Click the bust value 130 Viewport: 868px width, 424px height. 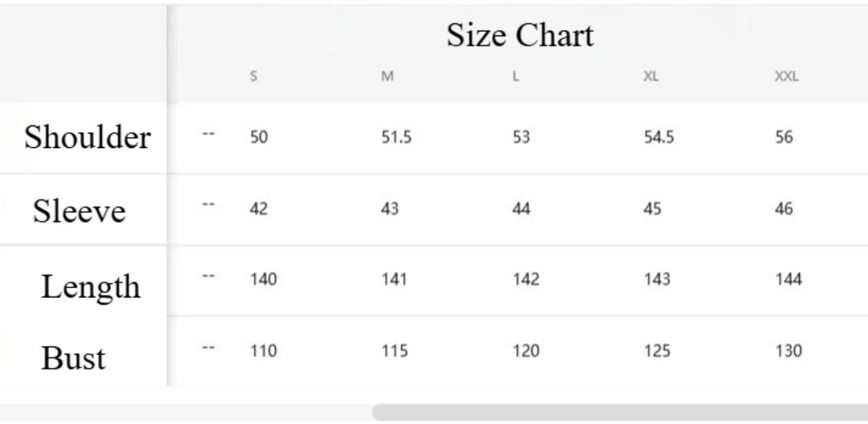pos(788,351)
